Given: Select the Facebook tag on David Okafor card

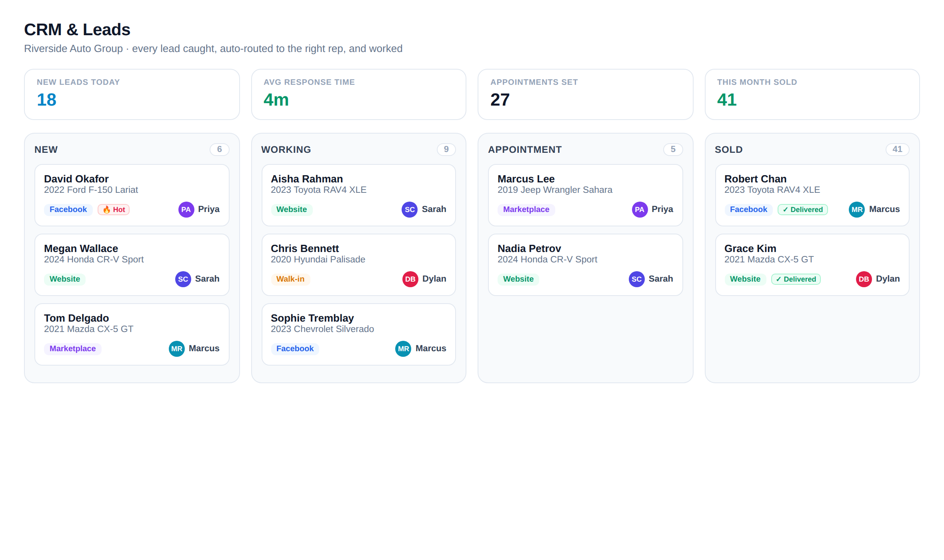Looking at the screenshot, I should pyautogui.click(x=68, y=210).
